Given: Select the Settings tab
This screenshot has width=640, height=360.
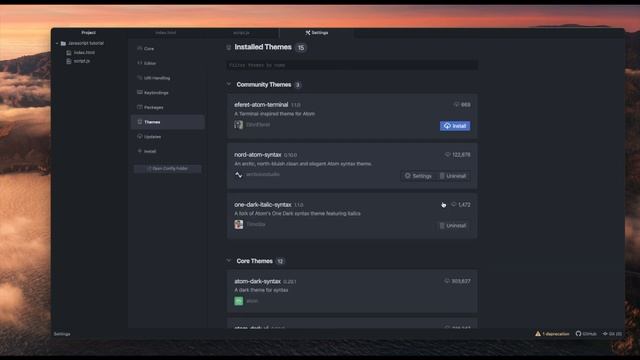Looking at the screenshot, I should point(317,33).
